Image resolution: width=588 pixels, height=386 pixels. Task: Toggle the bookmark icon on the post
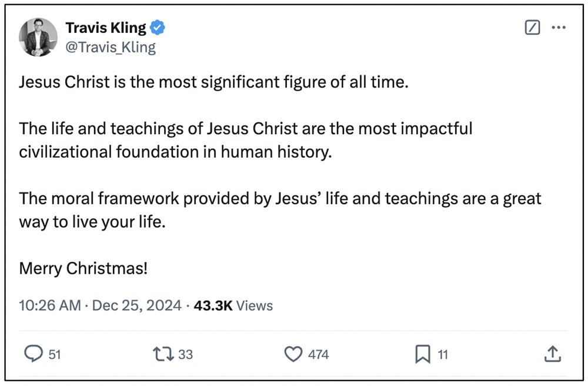coord(422,354)
